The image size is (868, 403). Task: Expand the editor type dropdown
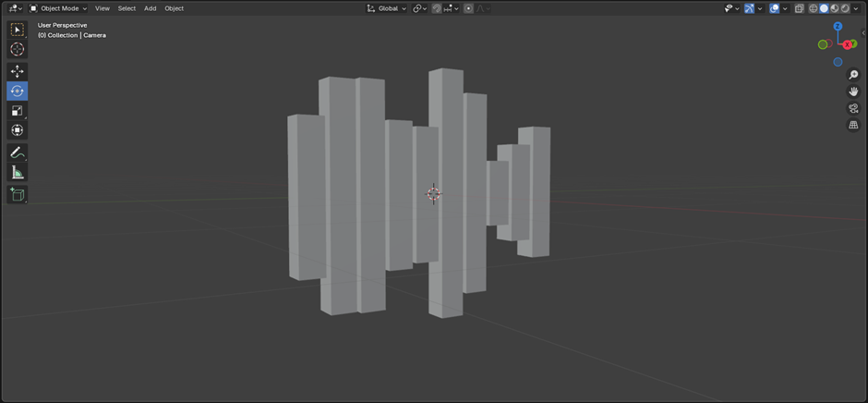(x=16, y=8)
